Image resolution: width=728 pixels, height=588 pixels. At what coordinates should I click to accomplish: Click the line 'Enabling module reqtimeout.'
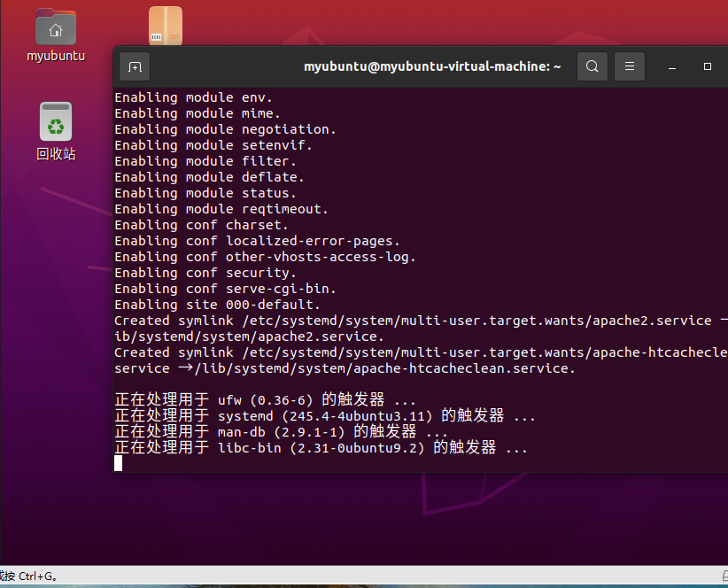tap(221, 209)
